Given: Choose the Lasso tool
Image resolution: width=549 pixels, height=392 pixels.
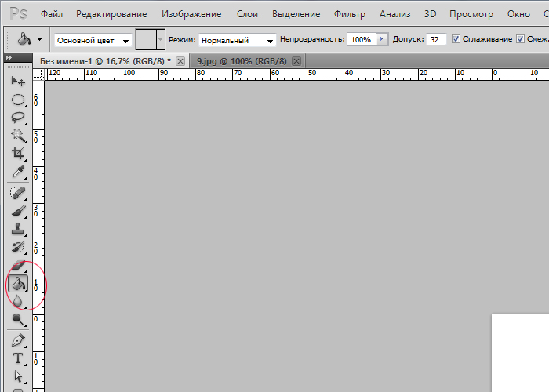Looking at the screenshot, I should (18, 118).
